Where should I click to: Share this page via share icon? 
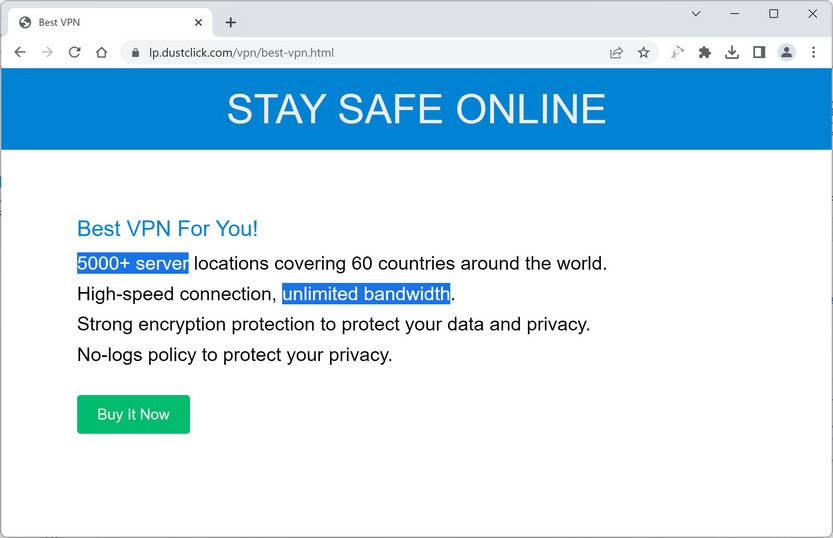click(x=616, y=52)
